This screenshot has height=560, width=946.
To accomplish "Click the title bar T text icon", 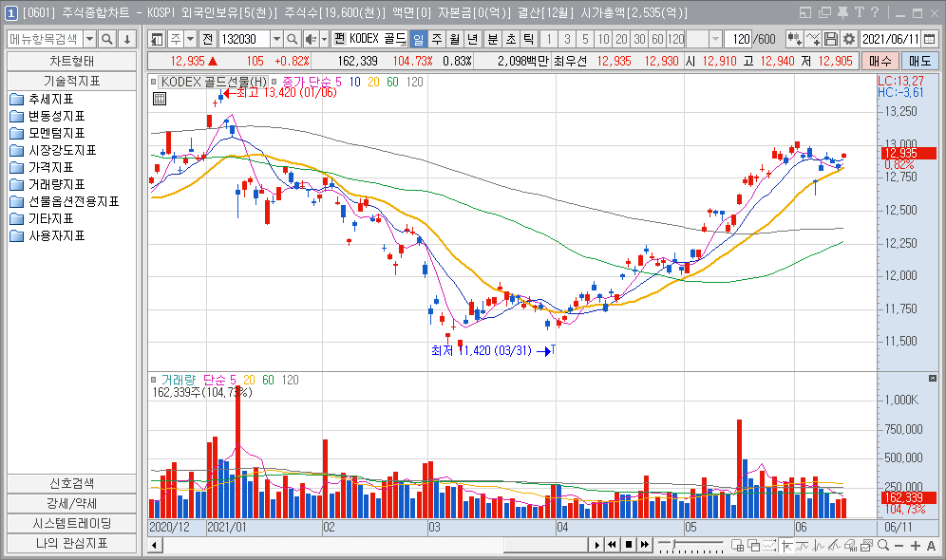I will point(860,12).
